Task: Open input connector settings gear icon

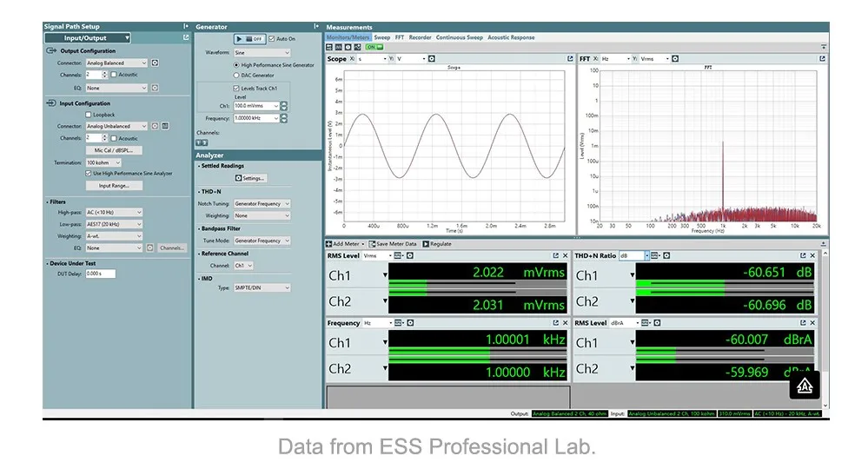Action: 155,126
